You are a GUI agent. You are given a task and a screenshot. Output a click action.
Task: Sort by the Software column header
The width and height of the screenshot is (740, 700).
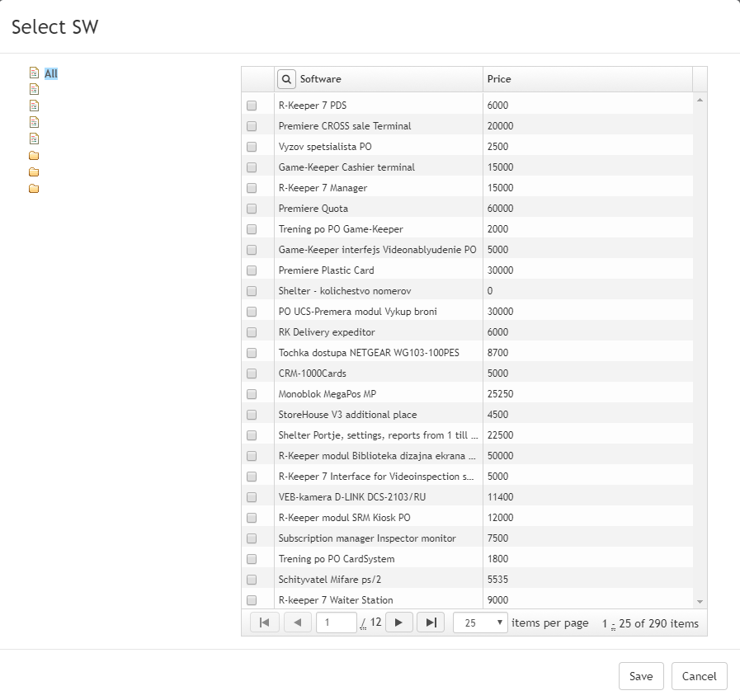(320, 79)
